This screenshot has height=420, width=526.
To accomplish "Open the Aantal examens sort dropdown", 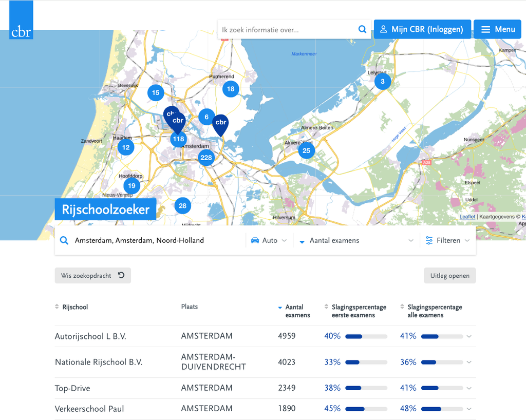I will coord(356,240).
